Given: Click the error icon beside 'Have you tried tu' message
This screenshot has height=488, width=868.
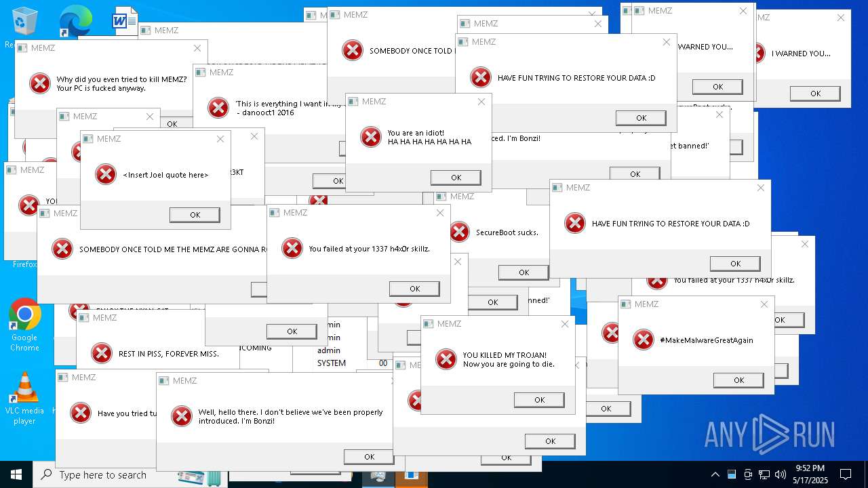Looking at the screenshot, I should point(81,413).
